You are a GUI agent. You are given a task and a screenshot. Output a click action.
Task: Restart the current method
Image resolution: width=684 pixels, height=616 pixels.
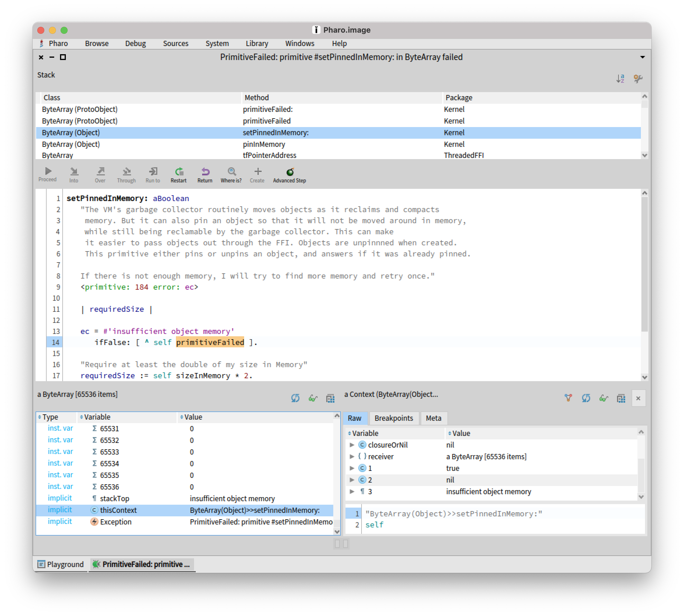(x=179, y=171)
